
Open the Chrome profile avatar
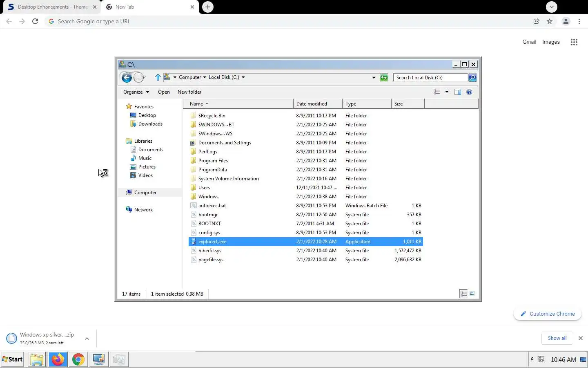[x=566, y=21]
